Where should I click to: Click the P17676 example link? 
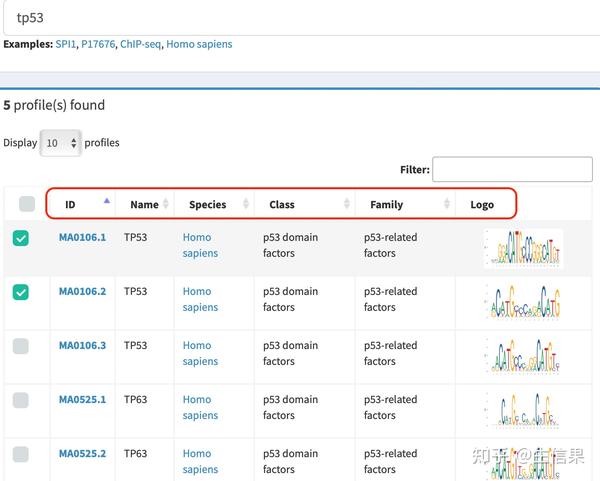[98, 45]
